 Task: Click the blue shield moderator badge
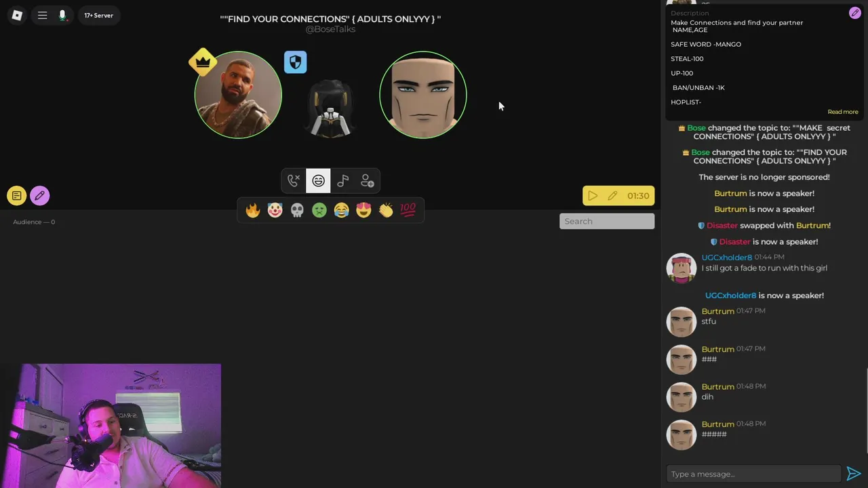pyautogui.click(x=295, y=62)
